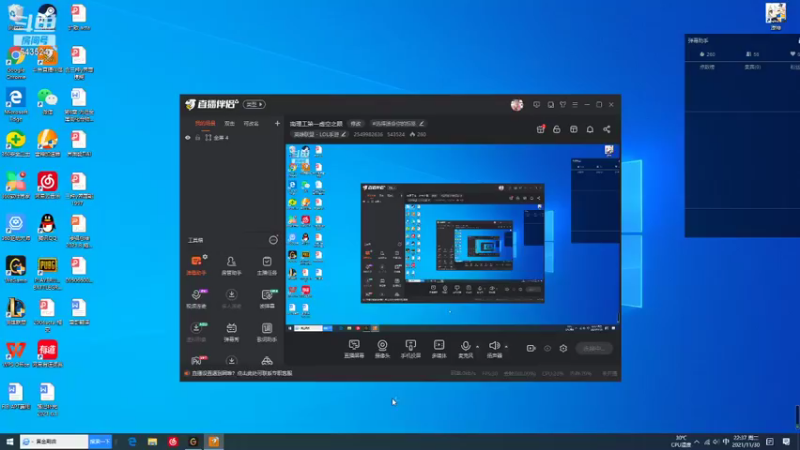Edit the hashtag topic pencil
The image size is (800, 450).
(421, 123)
